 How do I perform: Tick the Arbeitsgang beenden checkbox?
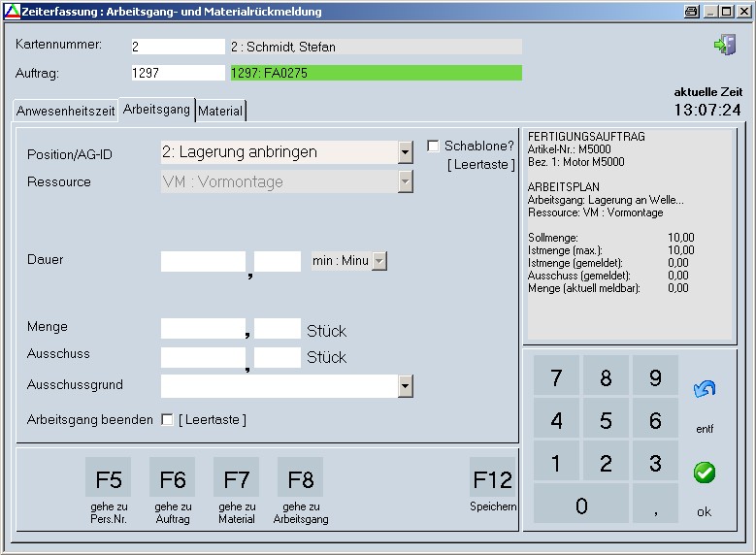[x=168, y=420]
